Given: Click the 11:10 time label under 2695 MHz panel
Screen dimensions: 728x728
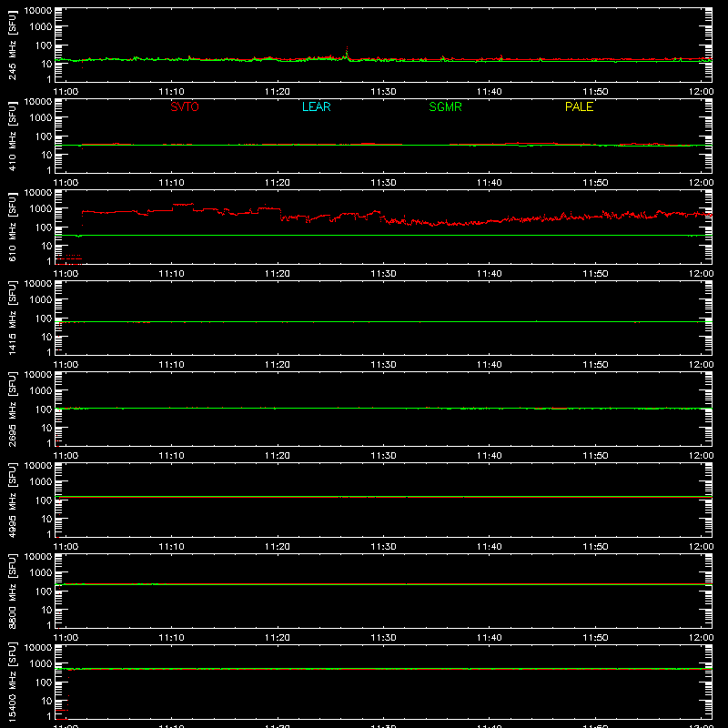Looking at the screenshot, I should 171,456.
